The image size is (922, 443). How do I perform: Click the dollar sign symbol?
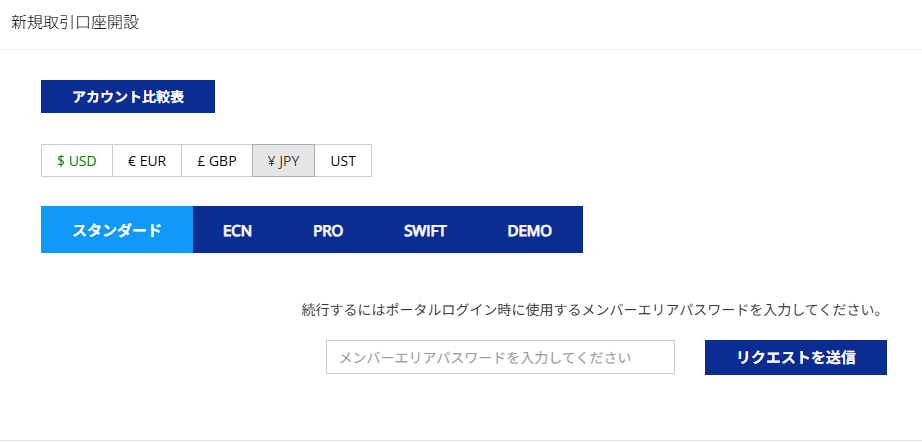point(61,161)
